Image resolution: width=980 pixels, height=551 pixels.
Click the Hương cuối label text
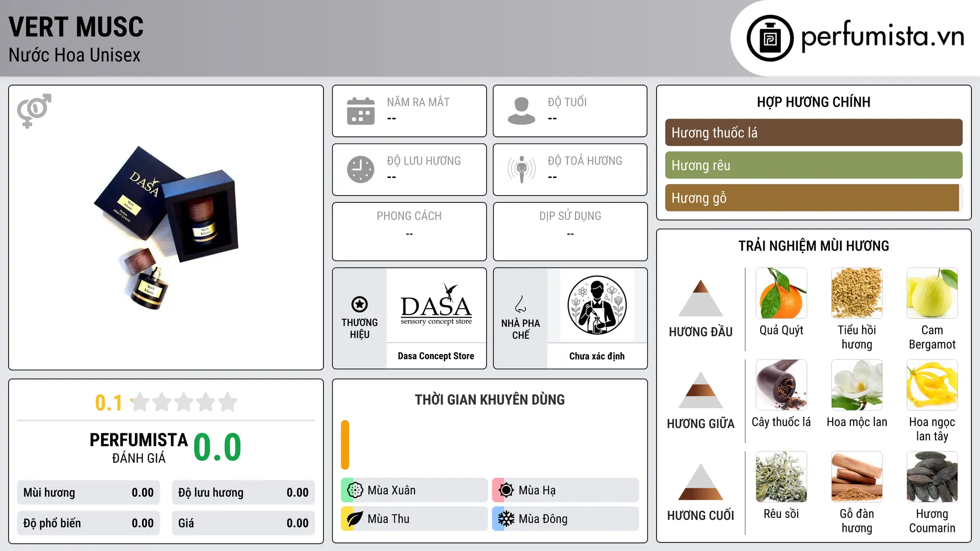point(701,516)
